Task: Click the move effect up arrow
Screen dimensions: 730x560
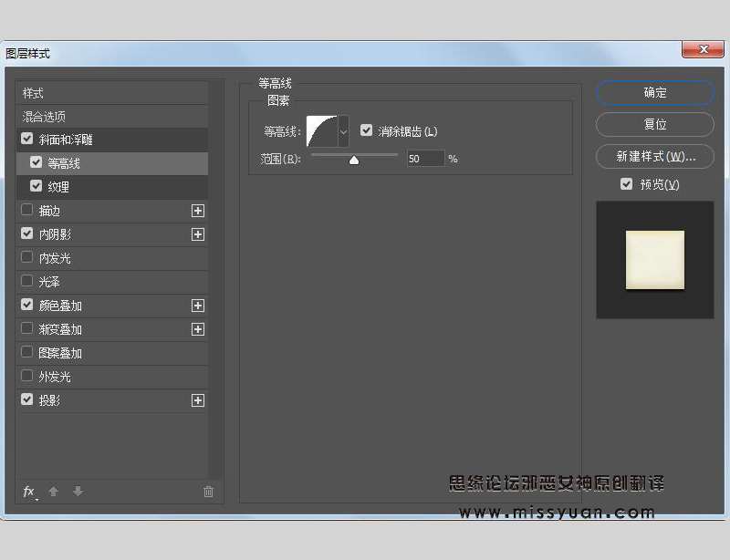Action: pos(53,492)
